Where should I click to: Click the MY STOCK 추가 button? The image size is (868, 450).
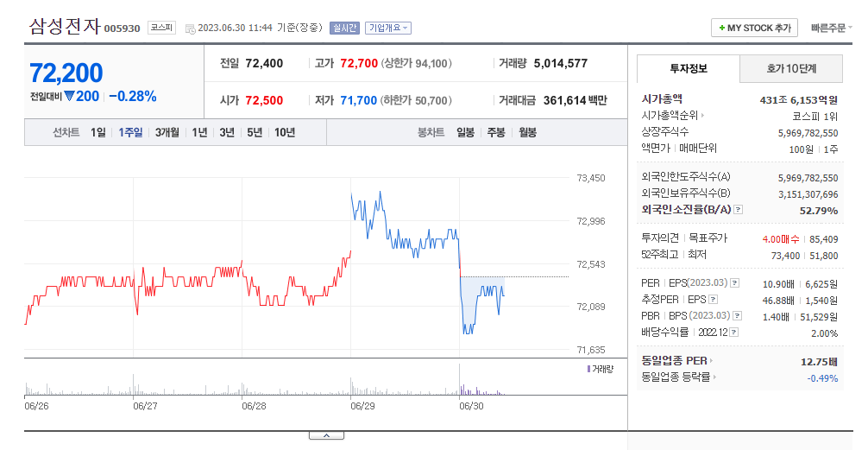(754, 28)
